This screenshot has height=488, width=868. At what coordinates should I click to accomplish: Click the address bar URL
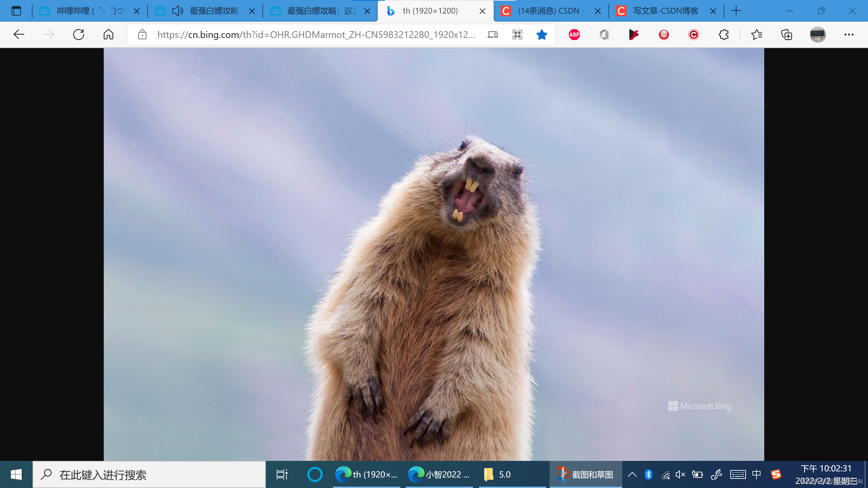coord(315,35)
